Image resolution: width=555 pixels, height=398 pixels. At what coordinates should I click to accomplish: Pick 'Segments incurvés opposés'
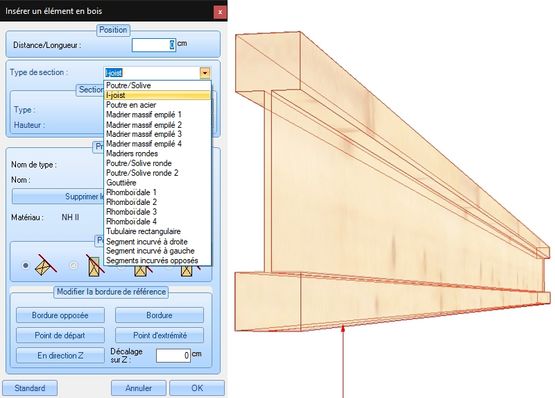pos(158,261)
